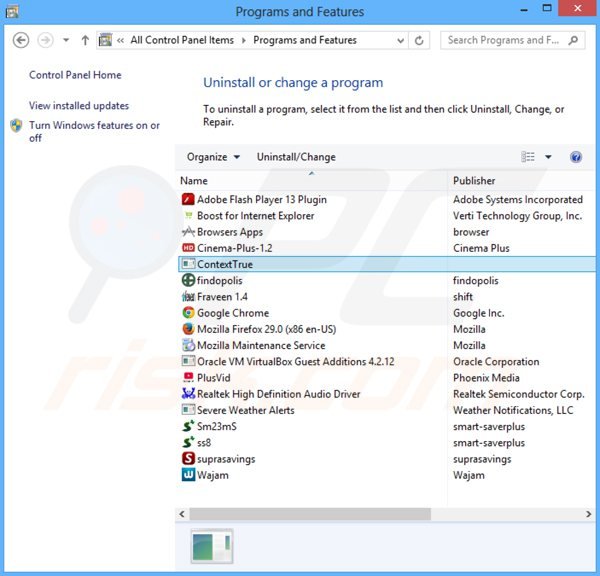Viewport: 600px width, 576px height.
Task: Click the Boost for Internet Explorer icon
Action: coord(188,215)
